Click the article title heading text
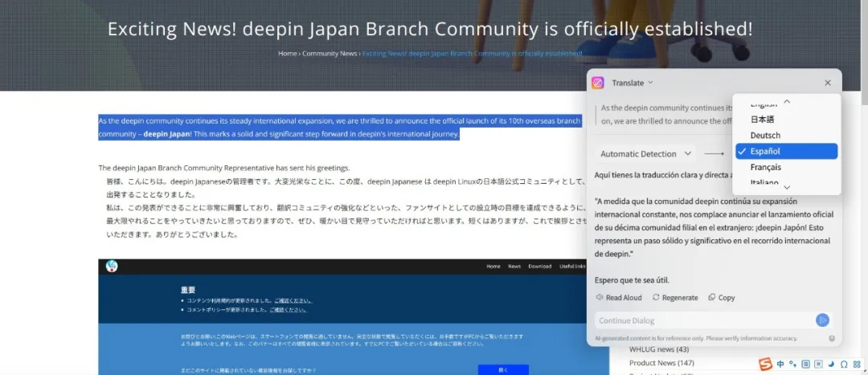The image size is (868, 375). 430,29
